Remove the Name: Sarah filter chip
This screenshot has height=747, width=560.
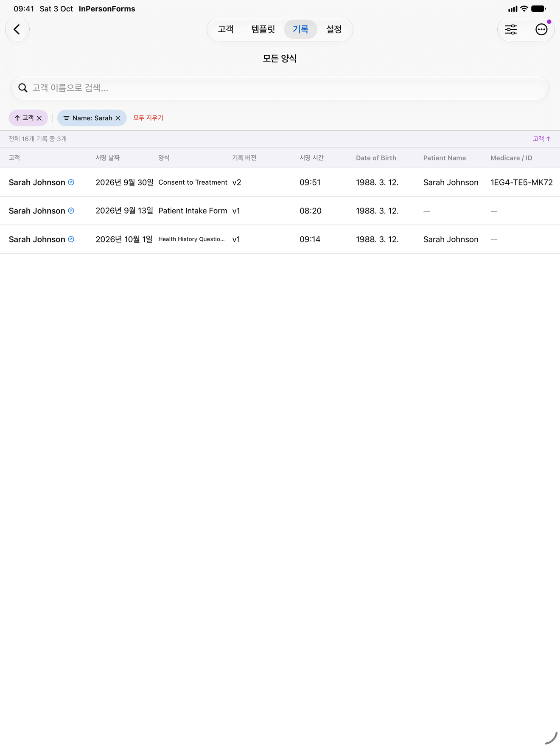tap(118, 118)
